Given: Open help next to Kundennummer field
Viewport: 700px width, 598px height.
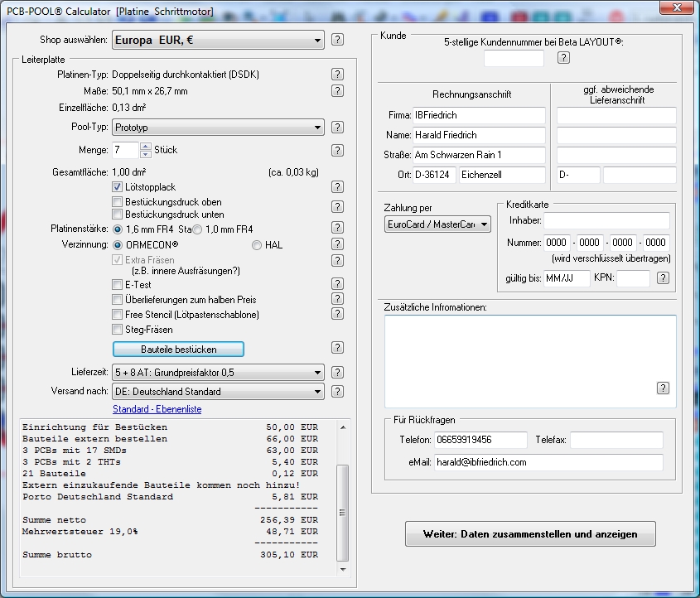Looking at the screenshot, I should tap(563, 57).
